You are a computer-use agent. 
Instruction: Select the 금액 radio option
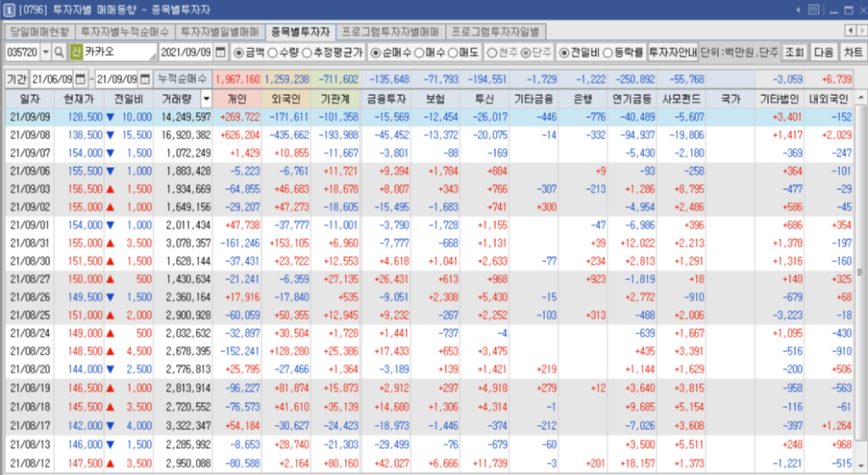[x=238, y=53]
